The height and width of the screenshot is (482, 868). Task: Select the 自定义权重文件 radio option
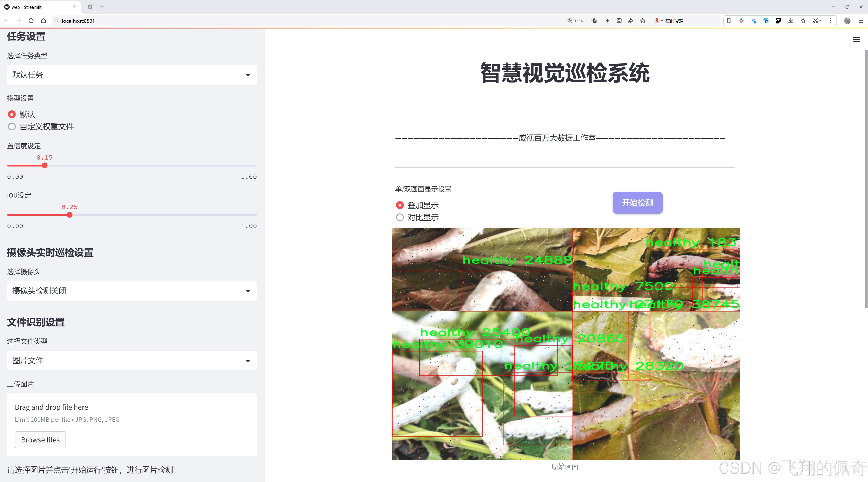(x=12, y=126)
